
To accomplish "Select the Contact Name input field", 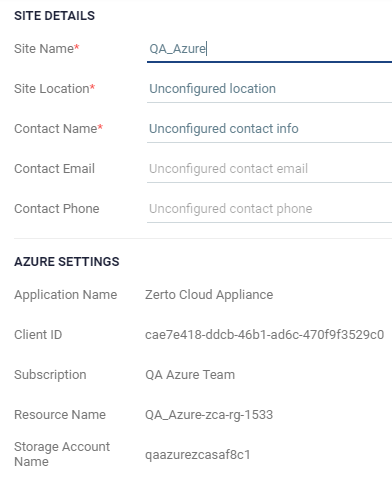I will click(x=269, y=129).
